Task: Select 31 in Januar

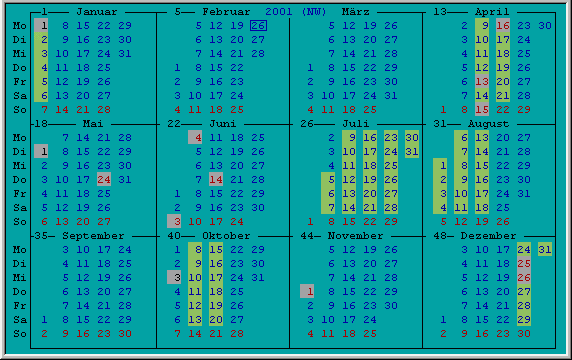Action: pos(125,54)
